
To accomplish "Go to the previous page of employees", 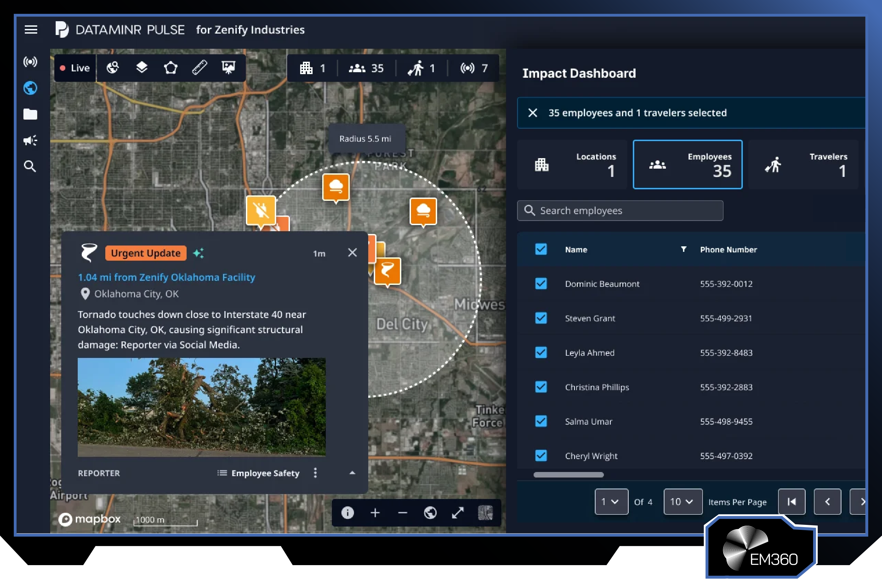I will click(x=827, y=502).
